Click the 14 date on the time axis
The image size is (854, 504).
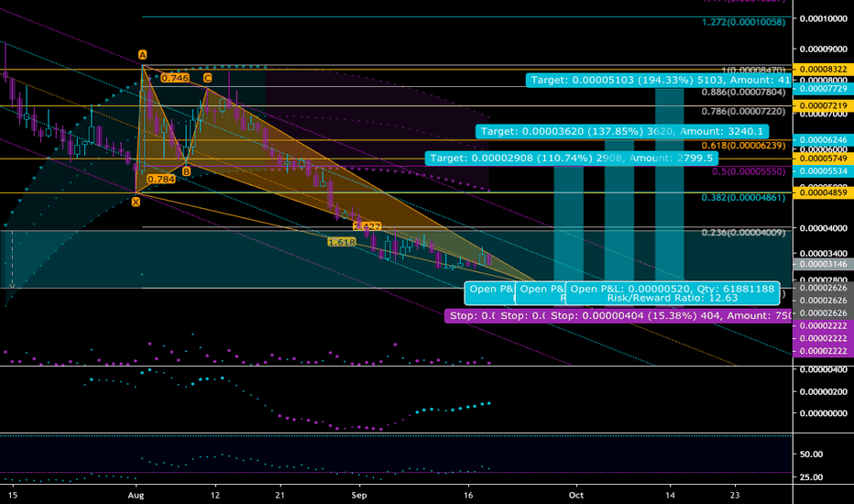tap(671, 495)
